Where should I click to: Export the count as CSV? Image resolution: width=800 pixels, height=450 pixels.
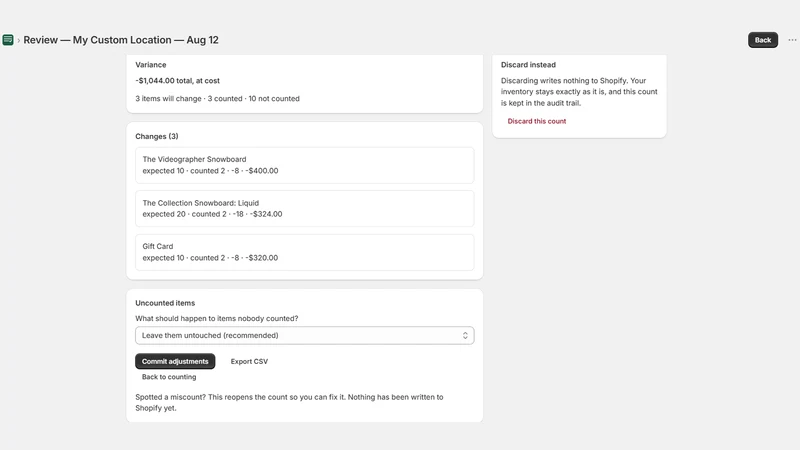249,361
